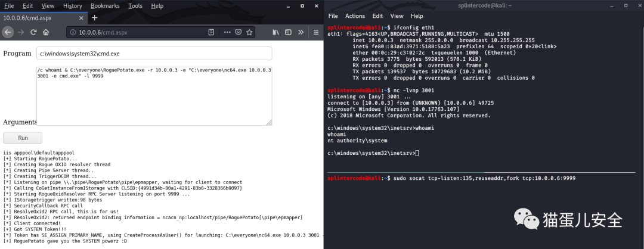Bookmark this page with the star
644x249 pixels.
click(249, 32)
